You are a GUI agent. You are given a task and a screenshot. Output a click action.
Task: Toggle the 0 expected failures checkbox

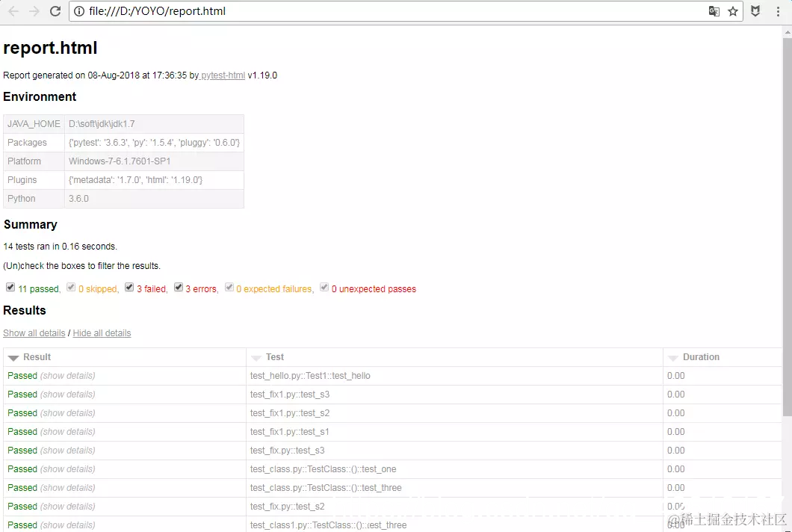229,288
